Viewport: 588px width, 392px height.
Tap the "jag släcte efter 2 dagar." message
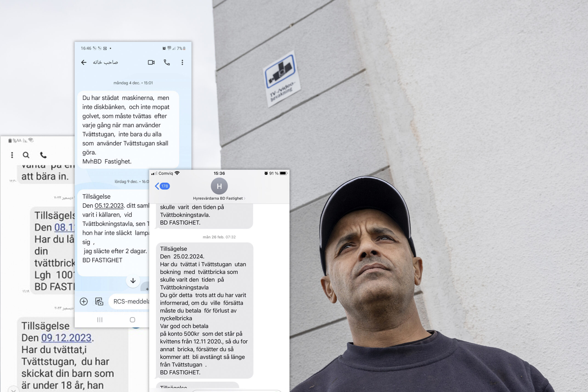coord(115,251)
